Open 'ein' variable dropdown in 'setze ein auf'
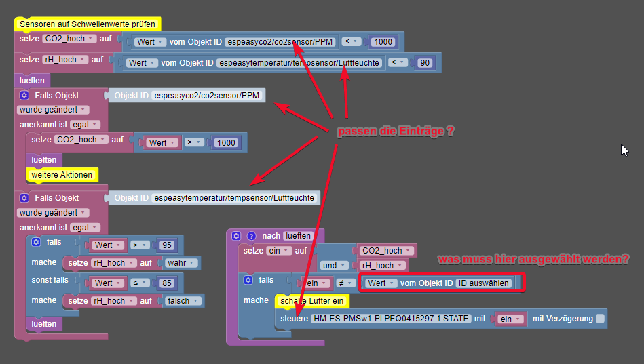This screenshot has height=364, width=644. (x=280, y=251)
